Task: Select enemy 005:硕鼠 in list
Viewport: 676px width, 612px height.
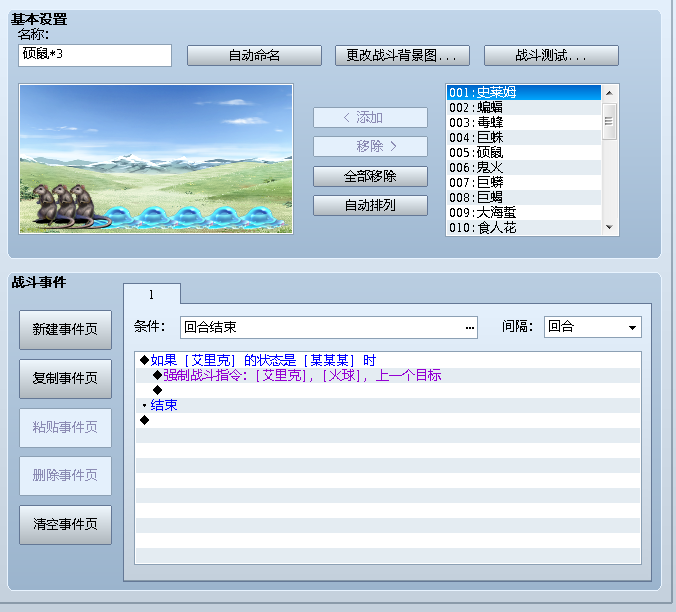Action: pyautogui.click(x=524, y=153)
